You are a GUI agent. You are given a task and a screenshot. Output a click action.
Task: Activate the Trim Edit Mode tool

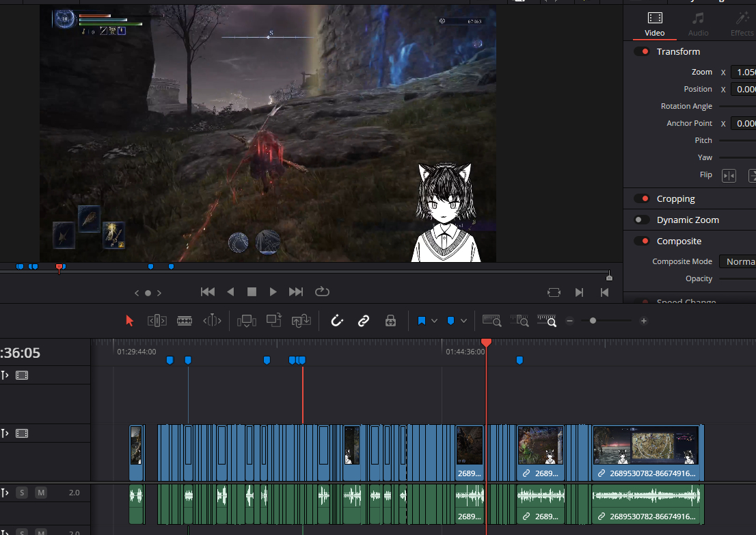[x=157, y=321]
